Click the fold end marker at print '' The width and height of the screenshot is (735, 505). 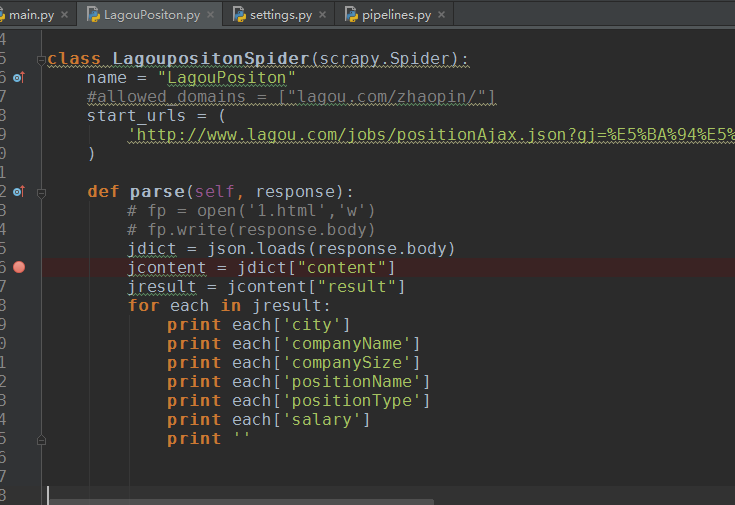41,440
